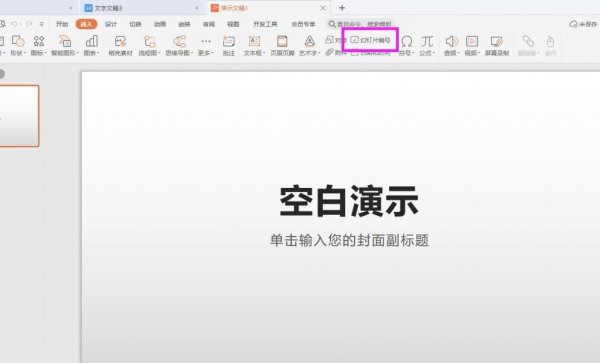Click the 查找命令 search box
This screenshot has height=363, width=600.
click(x=360, y=24)
